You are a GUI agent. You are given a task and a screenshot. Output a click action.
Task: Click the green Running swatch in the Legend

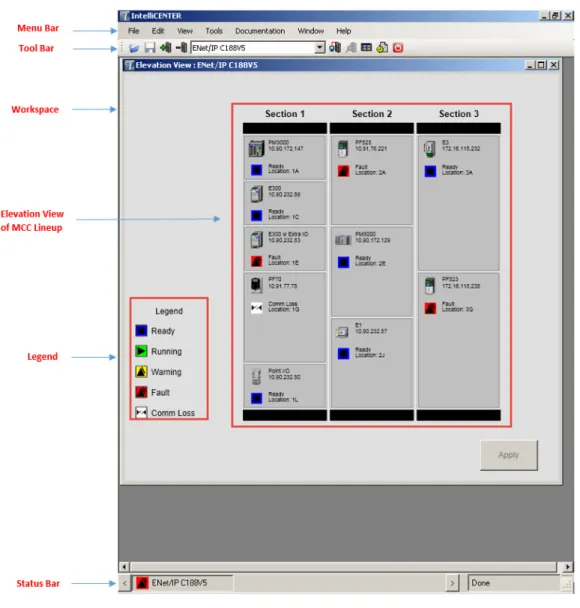pyautogui.click(x=141, y=351)
